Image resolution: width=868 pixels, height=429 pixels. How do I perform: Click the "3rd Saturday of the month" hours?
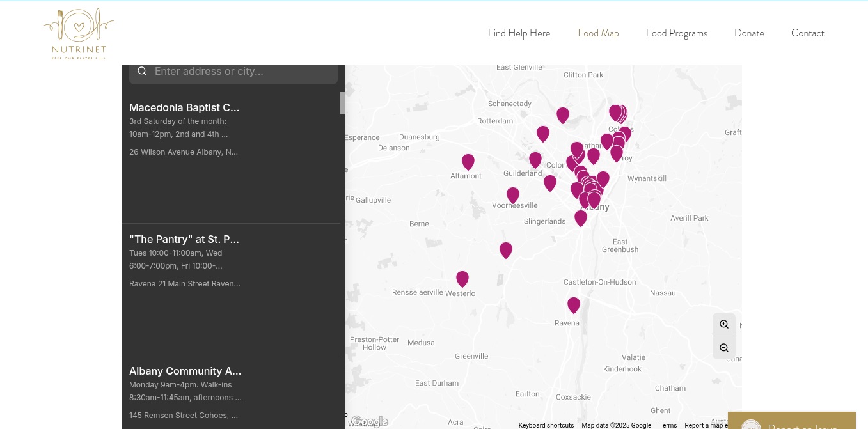(178, 121)
